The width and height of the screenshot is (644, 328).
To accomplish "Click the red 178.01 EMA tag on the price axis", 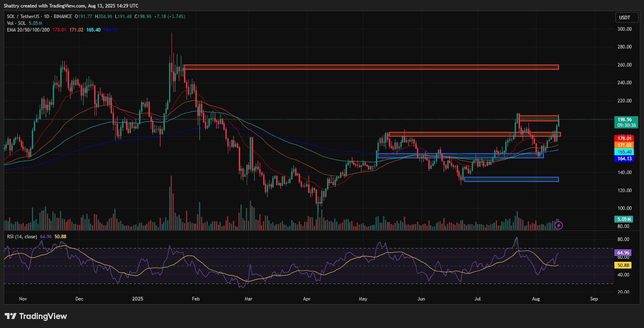I will pos(624,138).
